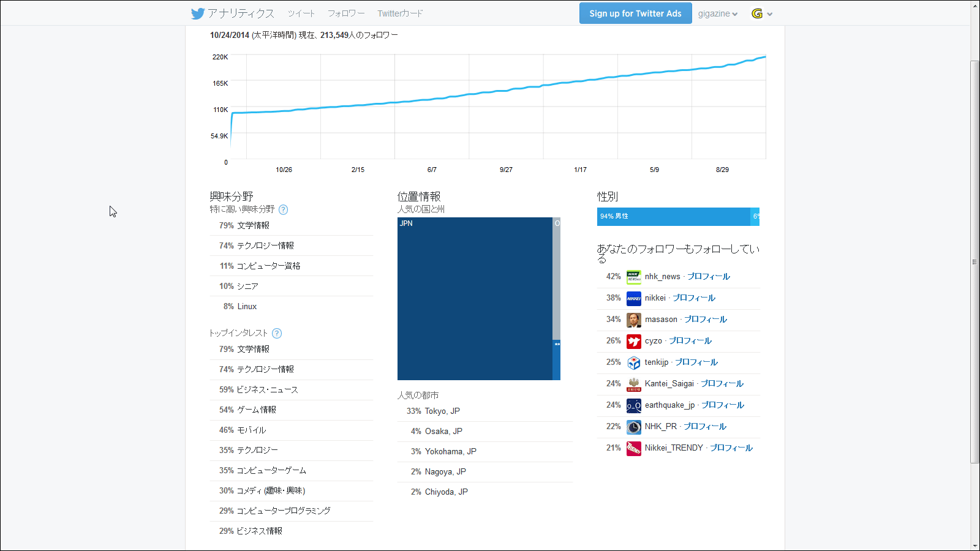Open プロフィール link for Kantei_Saigai
The image size is (980, 551).
[722, 384]
